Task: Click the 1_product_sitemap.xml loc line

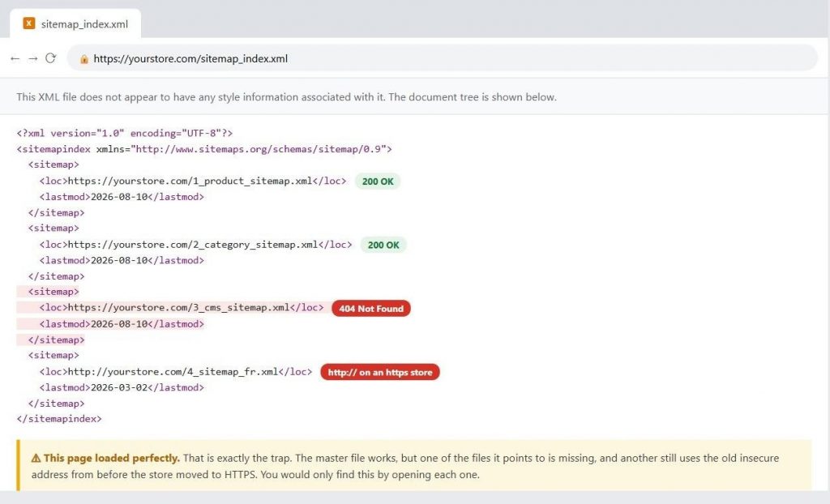Action: [193, 181]
